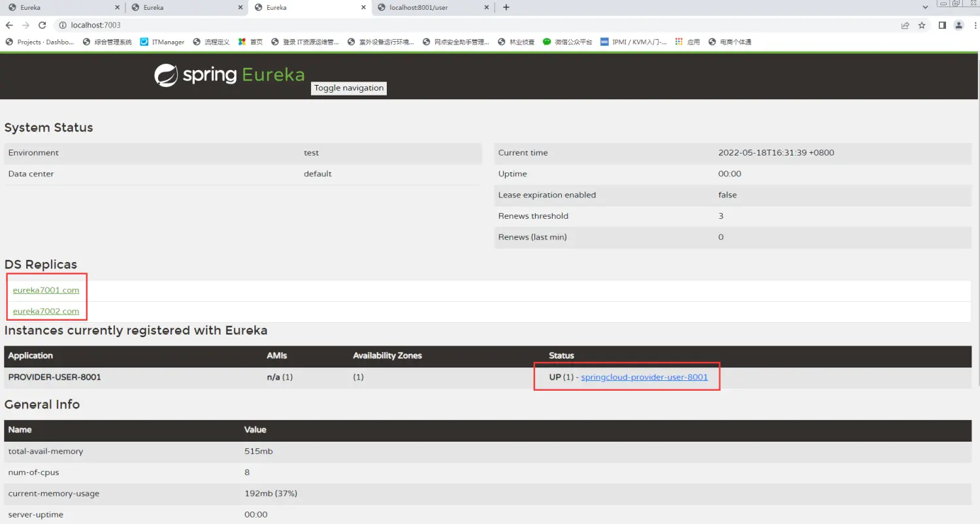
Task: Click the browser forward arrow
Action: (x=25, y=25)
